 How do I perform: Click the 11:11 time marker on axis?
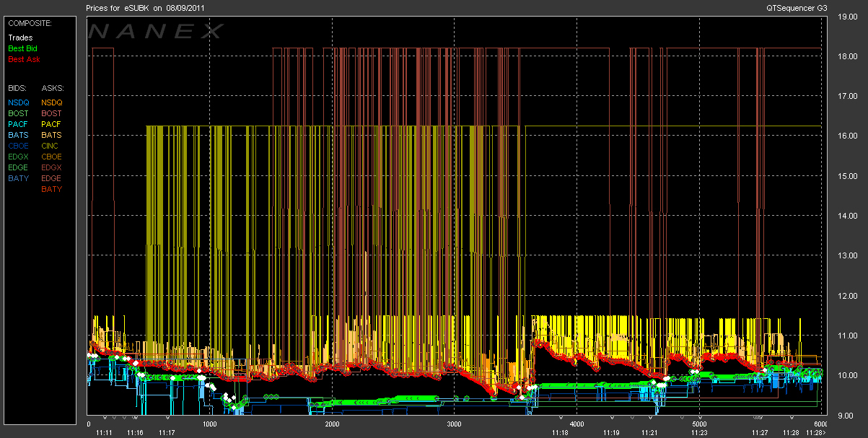point(104,432)
